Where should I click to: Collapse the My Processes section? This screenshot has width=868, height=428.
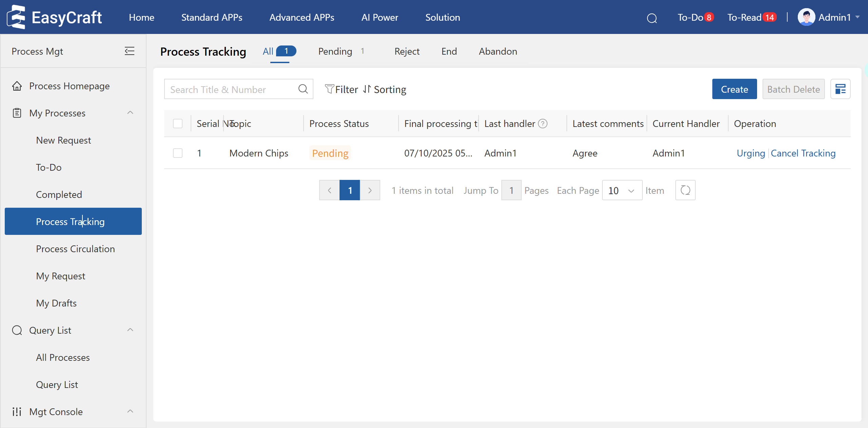pos(130,113)
